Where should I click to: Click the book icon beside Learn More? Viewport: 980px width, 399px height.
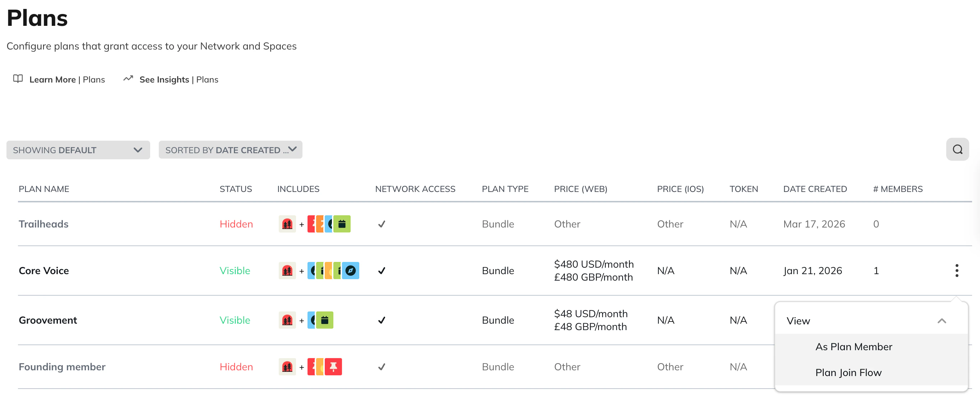click(x=18, y=79)
